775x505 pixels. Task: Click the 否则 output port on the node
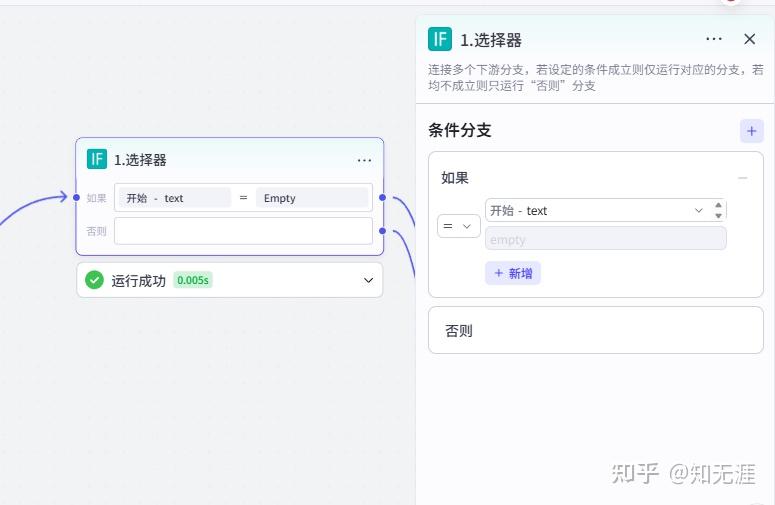[382, 231]
